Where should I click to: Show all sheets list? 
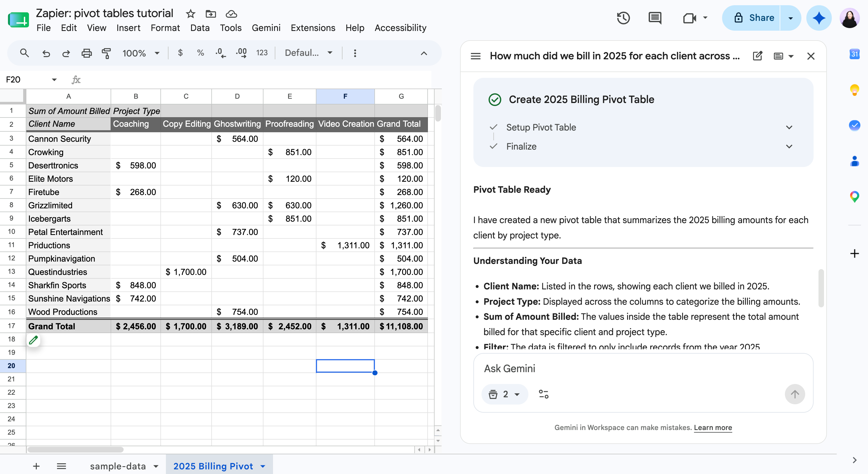coord(61,466)
